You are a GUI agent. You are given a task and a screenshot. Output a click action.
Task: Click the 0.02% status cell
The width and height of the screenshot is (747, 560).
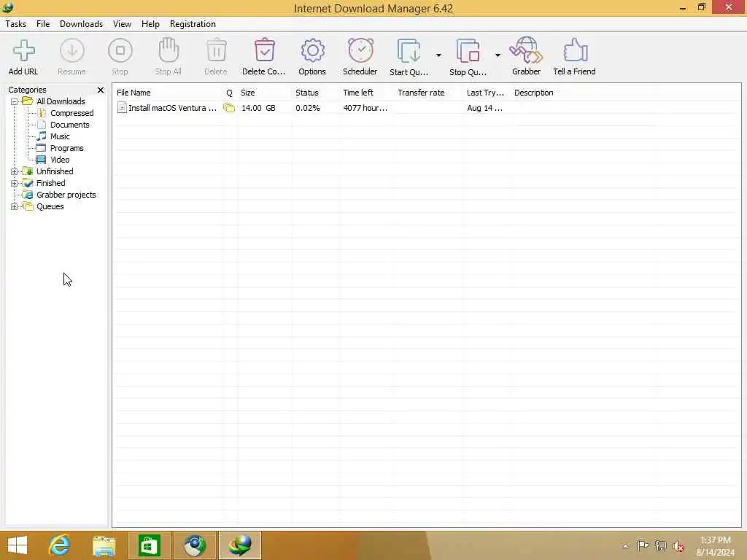[x=308, y=108]
